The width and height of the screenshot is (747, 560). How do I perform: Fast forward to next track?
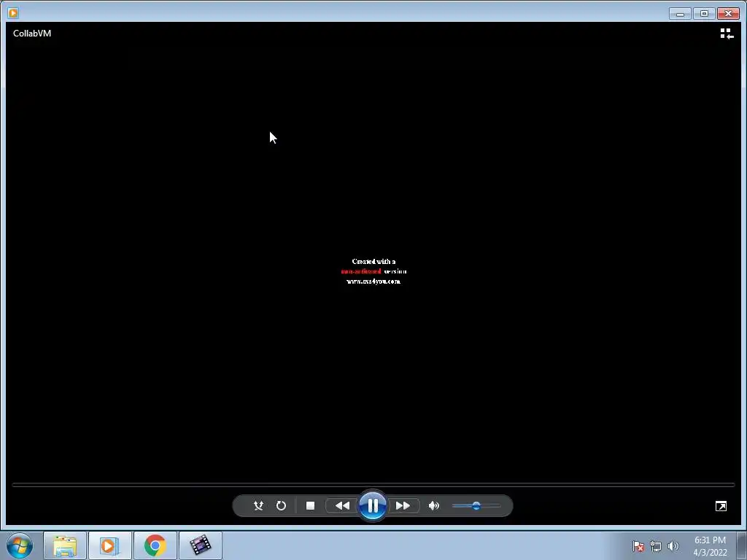pos(403,506)
